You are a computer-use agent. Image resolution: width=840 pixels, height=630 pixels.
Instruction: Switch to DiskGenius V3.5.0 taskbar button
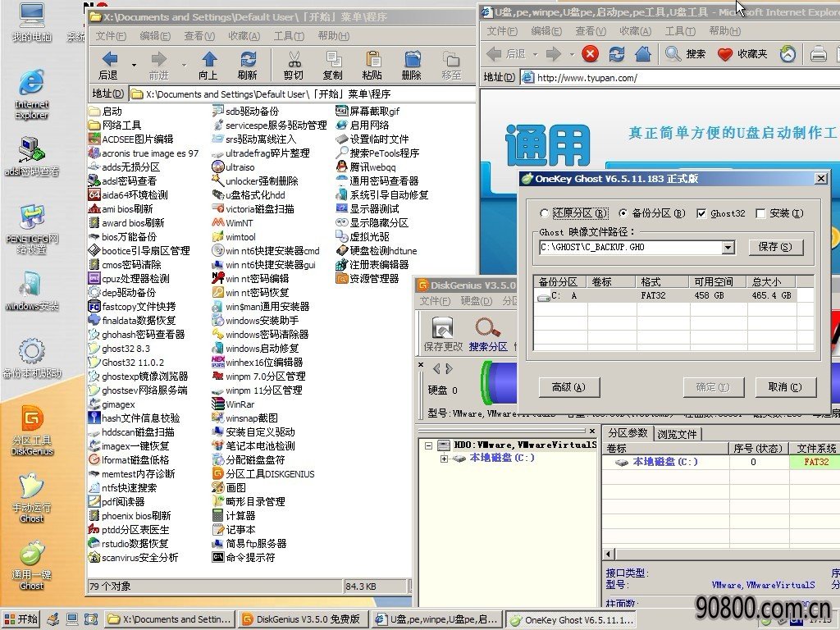click(302, 619)
